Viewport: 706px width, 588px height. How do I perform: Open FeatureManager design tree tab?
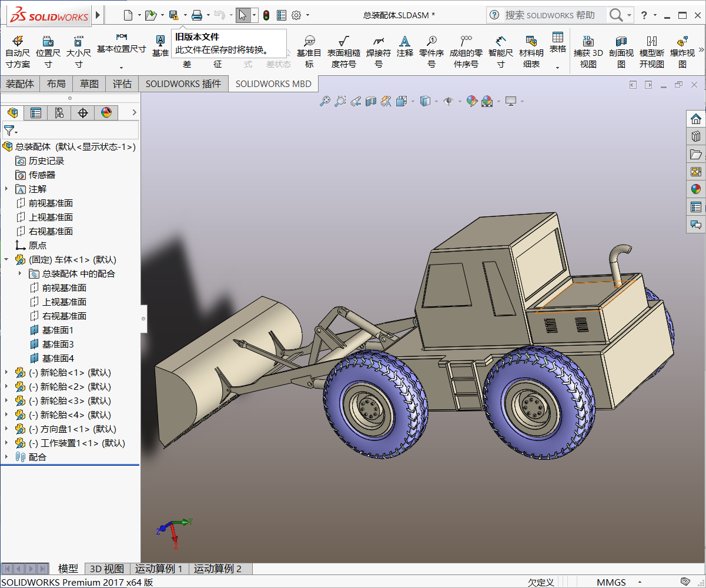(12, 112)
